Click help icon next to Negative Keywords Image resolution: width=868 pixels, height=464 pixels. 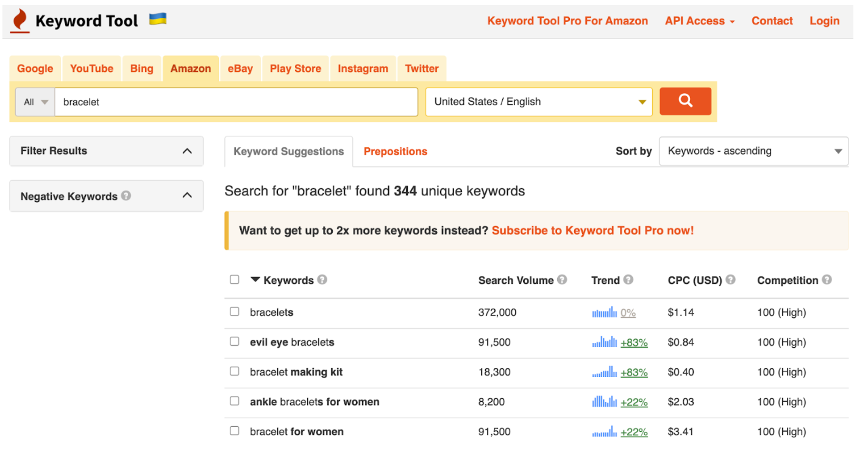126,195
